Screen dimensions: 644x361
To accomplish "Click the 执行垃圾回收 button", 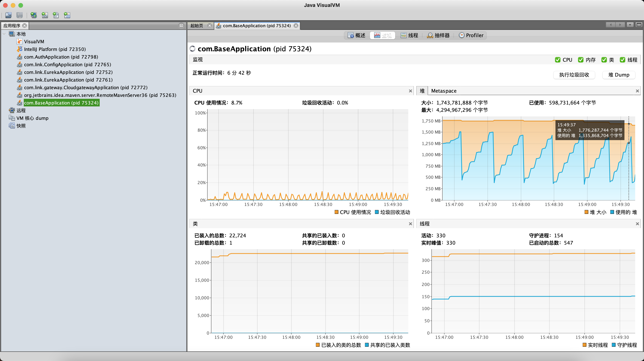I will tap(574, 75).
